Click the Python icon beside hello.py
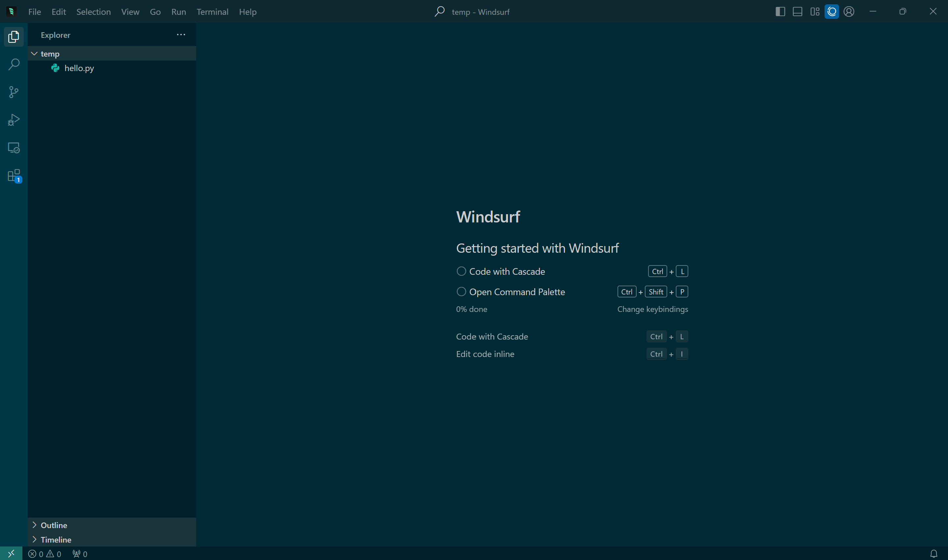948x560 pixels. tap(56, 68)
